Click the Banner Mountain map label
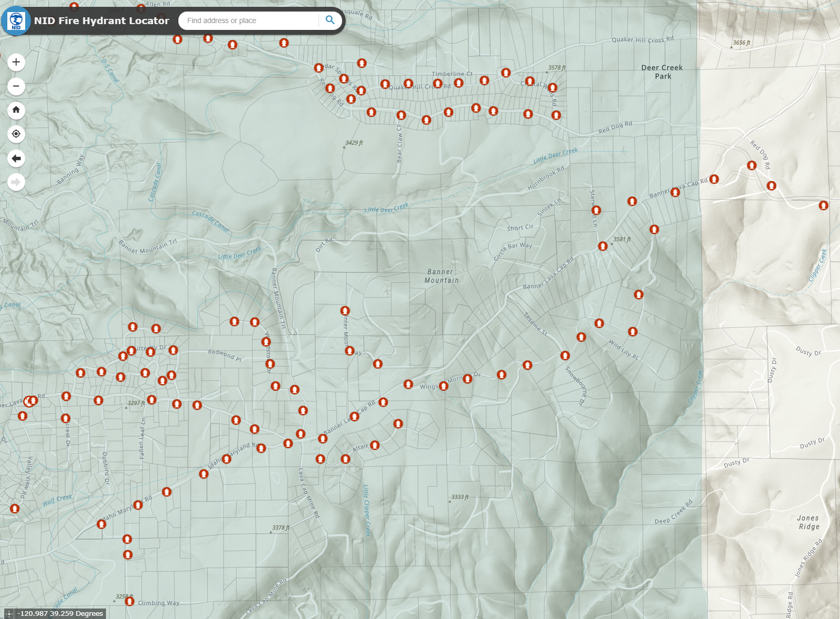 click(x=442, y=276)
